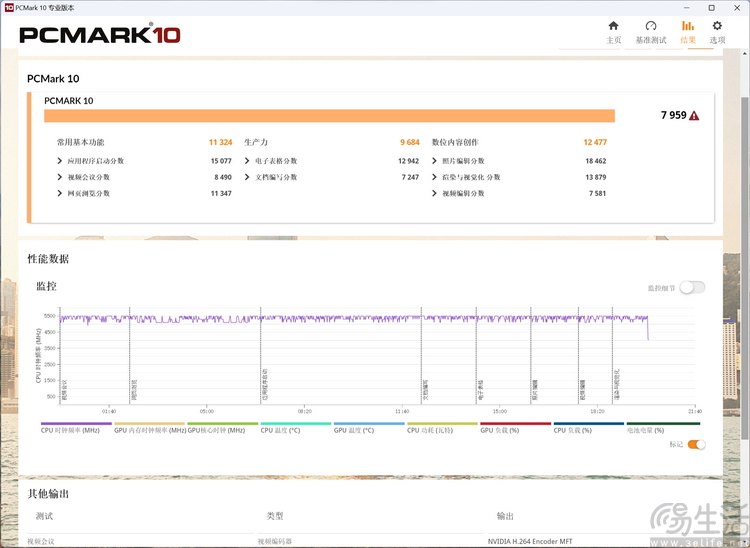
Task: Turn off the 标记 markers toggle
Action: tap(696, 444)
